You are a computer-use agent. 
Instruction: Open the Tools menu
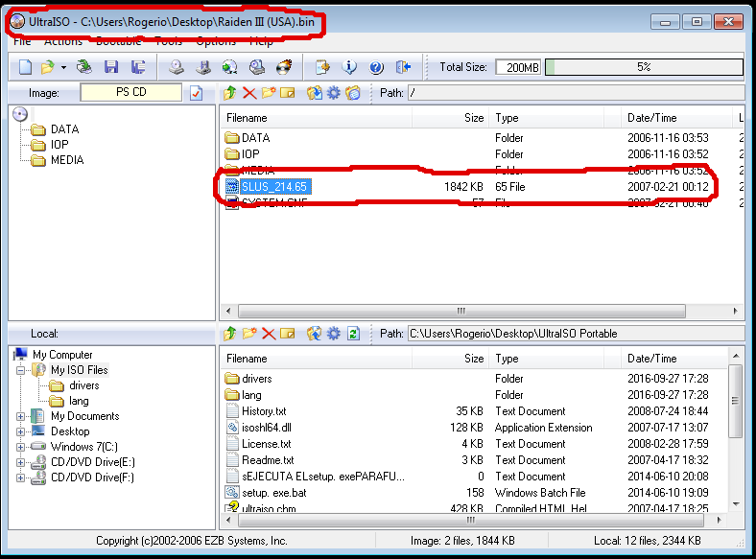click(x=168, y=41)
